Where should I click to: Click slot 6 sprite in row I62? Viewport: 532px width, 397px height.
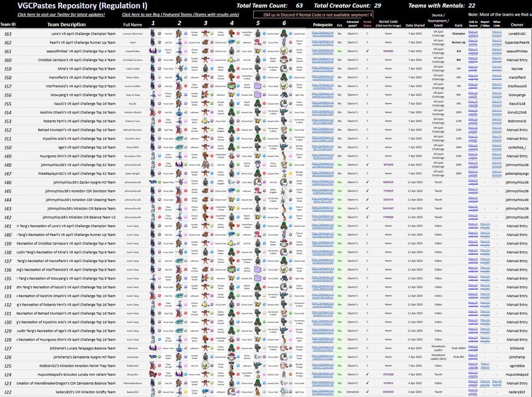(284, 43)
